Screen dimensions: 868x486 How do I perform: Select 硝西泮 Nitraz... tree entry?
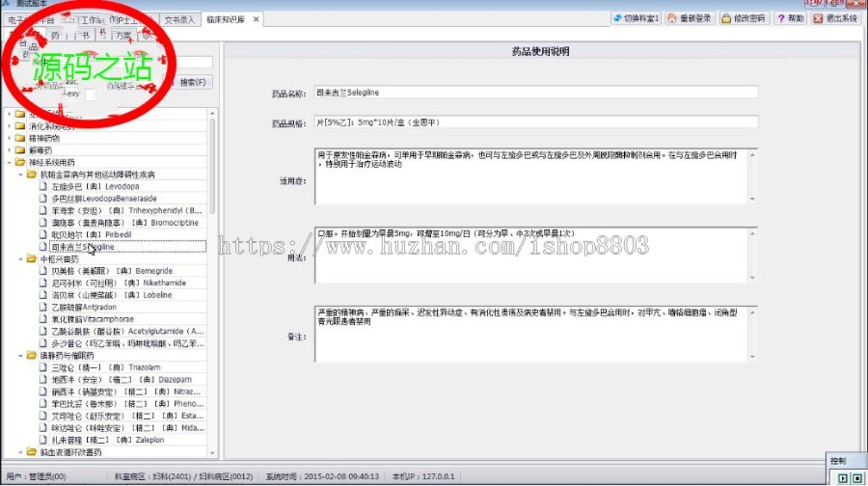pos(126,391)
